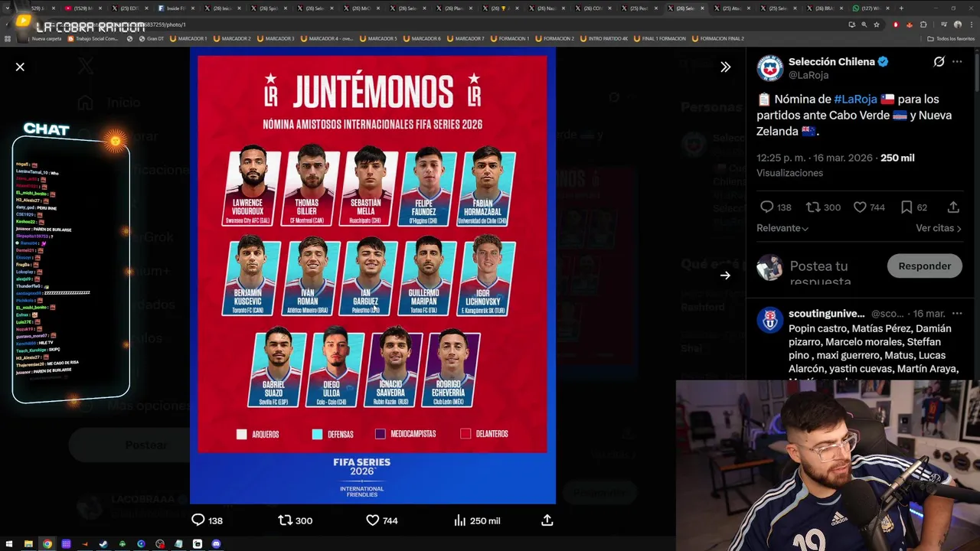Screen dimensions: 980x551
Task: Open the Gran DT bookmark
Action: point(151,38)
